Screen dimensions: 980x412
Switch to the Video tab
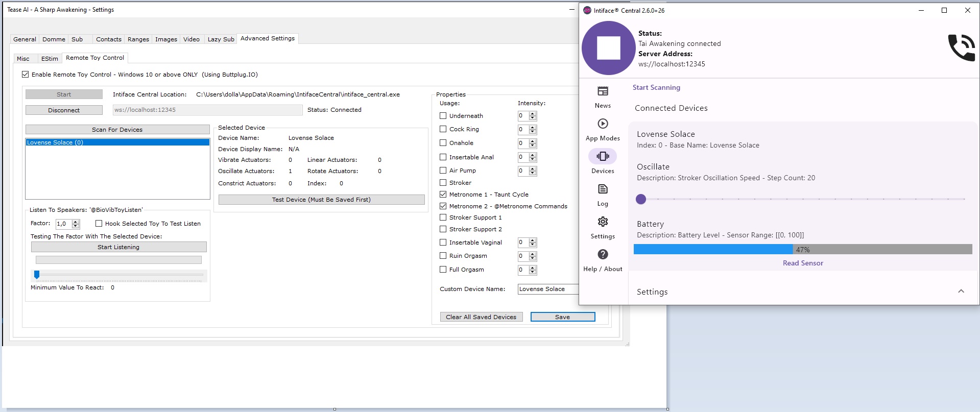pyautogui.click(x=192, y=39)
